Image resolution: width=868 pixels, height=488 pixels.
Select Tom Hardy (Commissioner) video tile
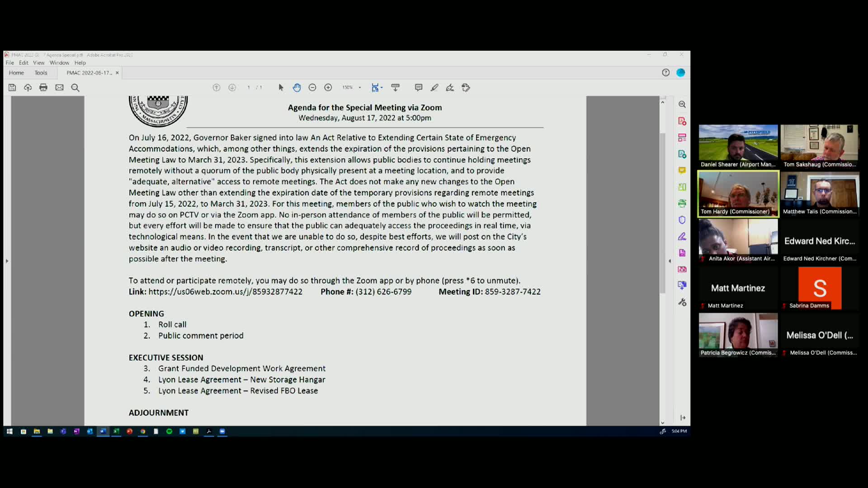click(x=738, y=194)
